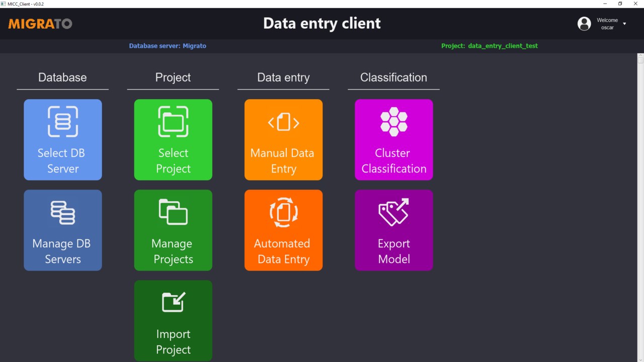Image resolution: width=644 pixels, height=362 pixels.
Task: Open the Manage Projects tile
Action: [173, 230]
